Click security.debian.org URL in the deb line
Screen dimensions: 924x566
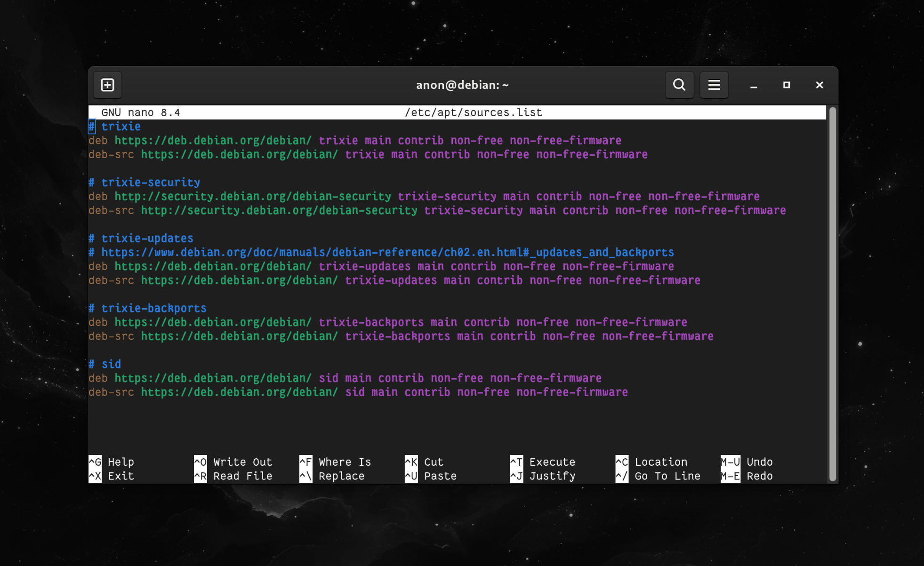[253, 197]
